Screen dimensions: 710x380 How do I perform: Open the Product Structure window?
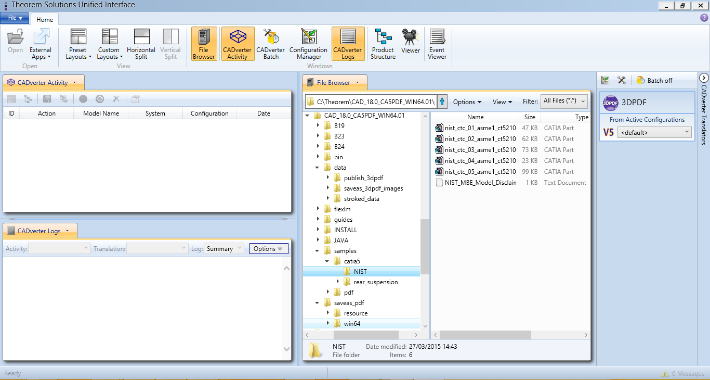pos(383,44)
